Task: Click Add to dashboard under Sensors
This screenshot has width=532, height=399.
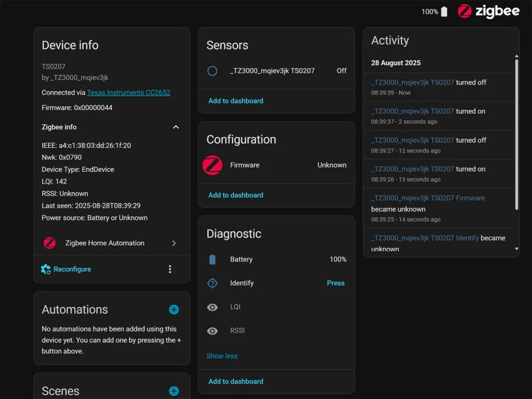Action: 236,101
